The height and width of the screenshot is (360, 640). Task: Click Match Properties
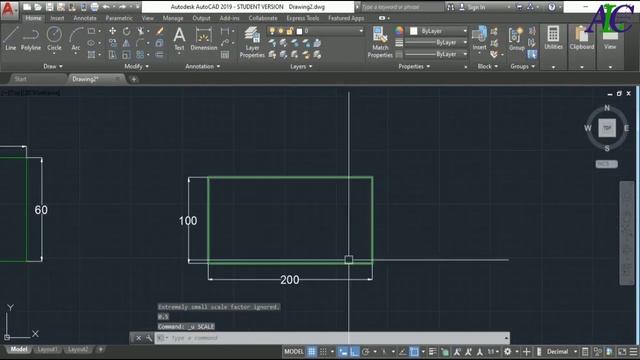380,42
